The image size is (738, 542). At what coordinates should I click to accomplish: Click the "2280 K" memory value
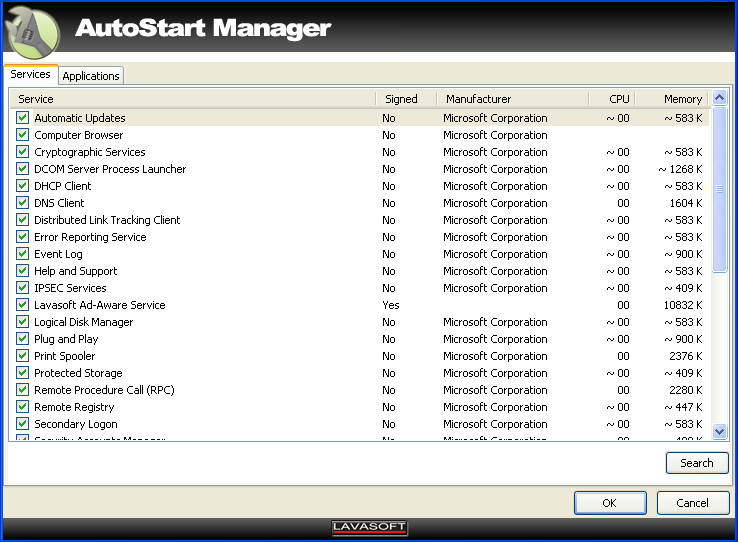(685, 390)
